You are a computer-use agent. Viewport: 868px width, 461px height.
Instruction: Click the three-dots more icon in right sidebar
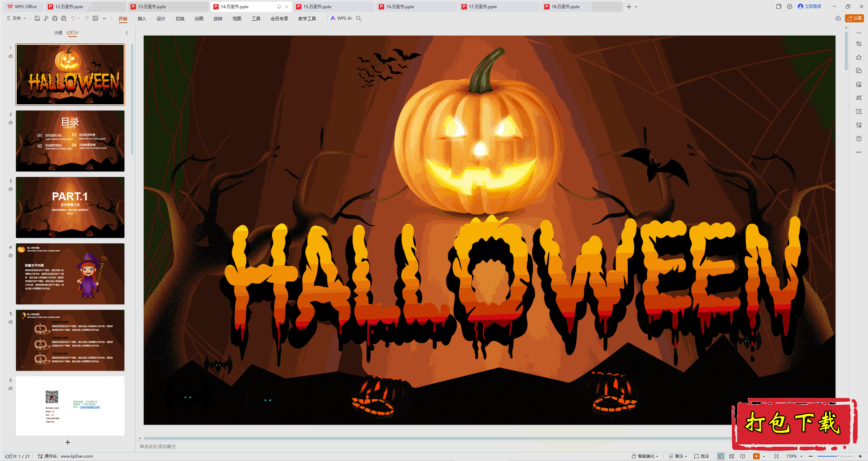(859, 152)
